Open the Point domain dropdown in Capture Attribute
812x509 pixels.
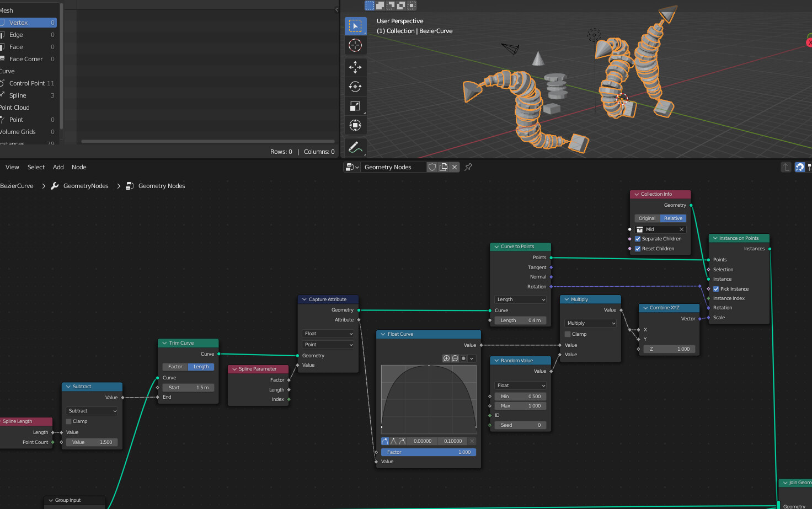coord(328,345)
